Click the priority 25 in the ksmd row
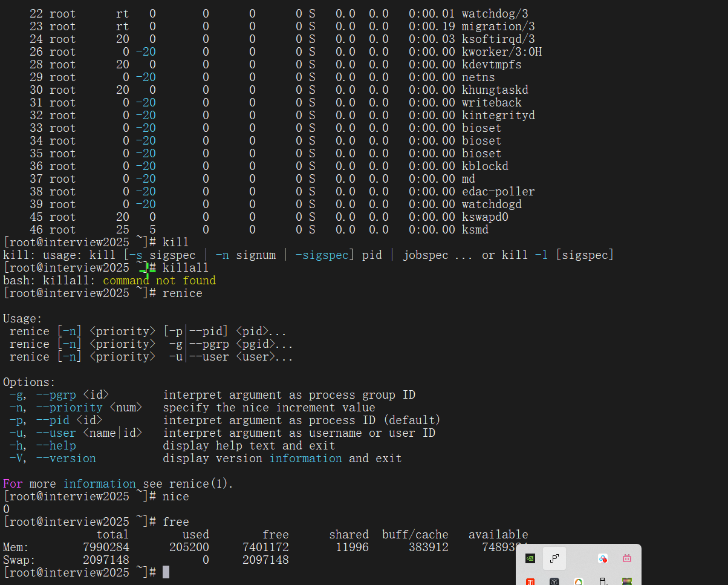This screenshot has height=585, width=728. 123,229
